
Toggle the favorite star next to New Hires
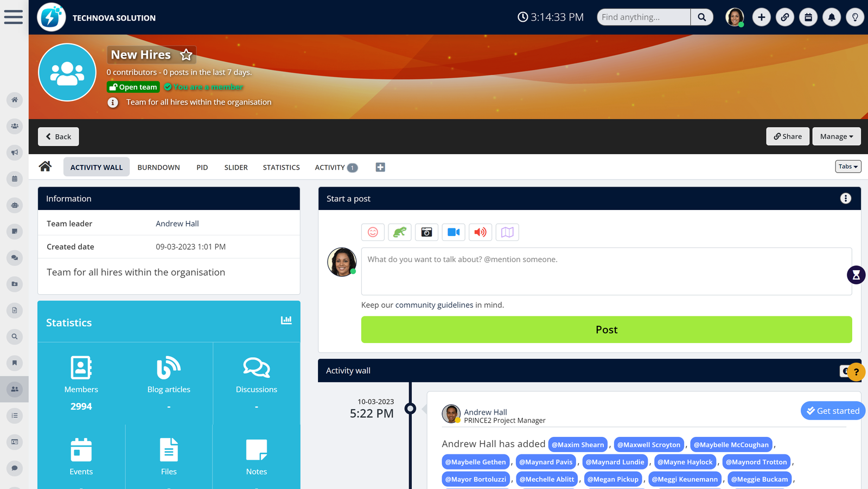coord(186,55)
